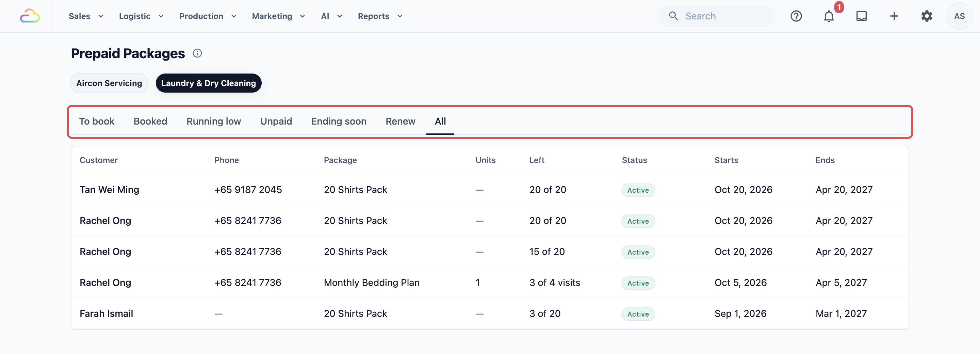Select the All tab
The width and height of the screenshot is (980, 354).
[440, 121]
